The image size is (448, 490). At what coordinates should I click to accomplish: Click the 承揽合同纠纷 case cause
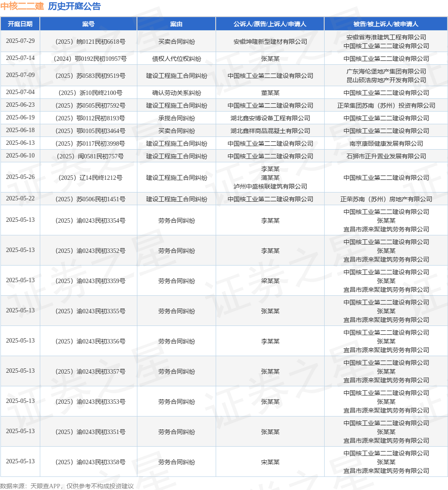click(x=176, y=118)
